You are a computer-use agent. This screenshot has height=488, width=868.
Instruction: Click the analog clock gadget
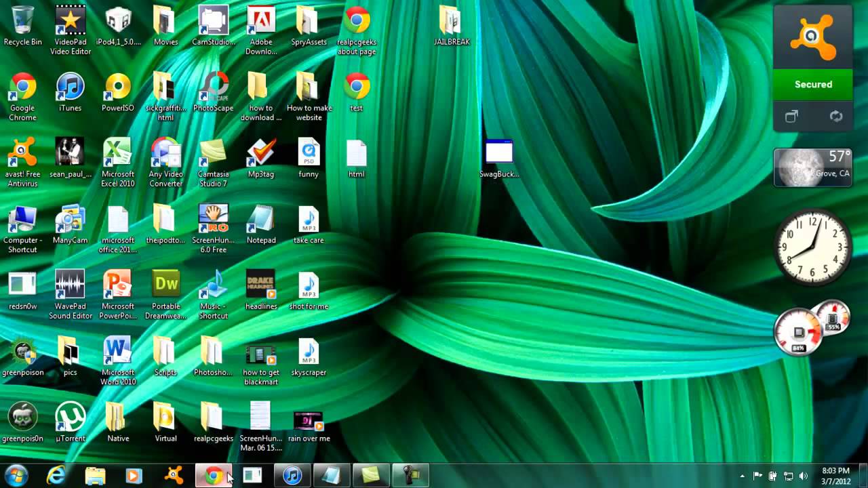(x=813, y=246)
